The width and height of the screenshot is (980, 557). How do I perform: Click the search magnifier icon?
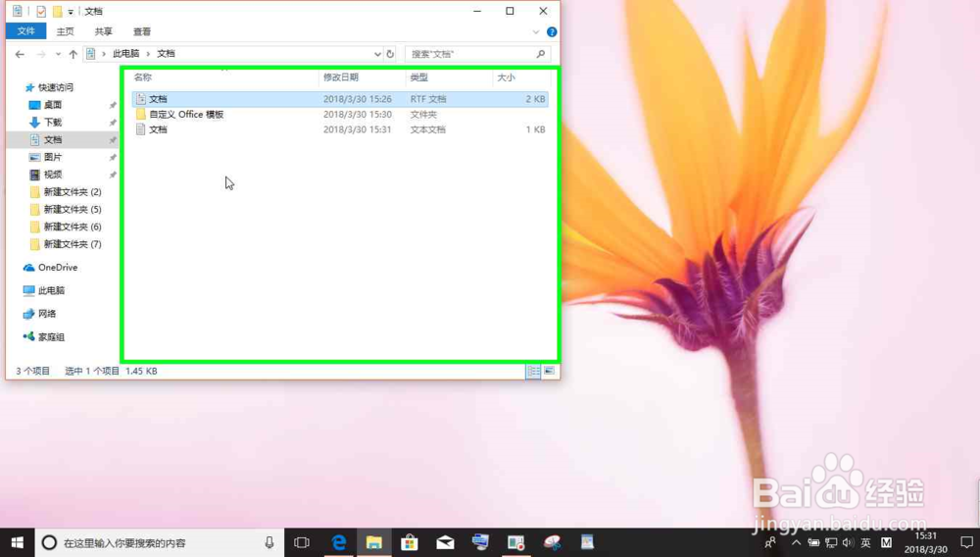tap(541, 54)
